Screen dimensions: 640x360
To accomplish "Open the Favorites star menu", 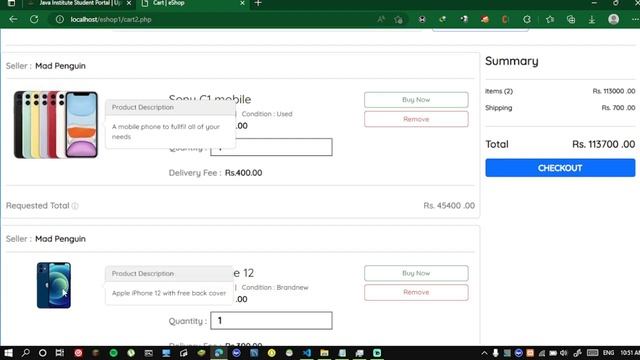I will (550, 19).
